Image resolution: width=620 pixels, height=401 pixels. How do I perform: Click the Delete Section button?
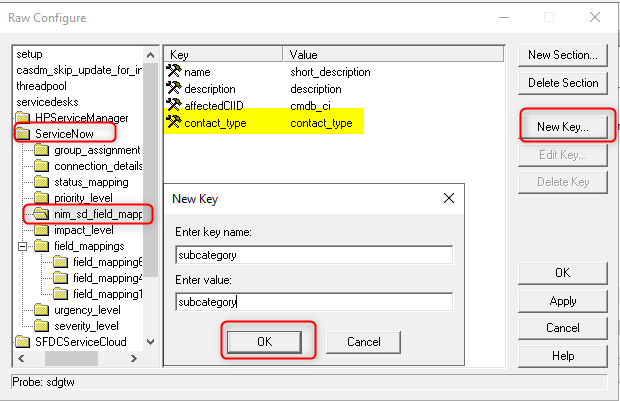tap(563, 83)
